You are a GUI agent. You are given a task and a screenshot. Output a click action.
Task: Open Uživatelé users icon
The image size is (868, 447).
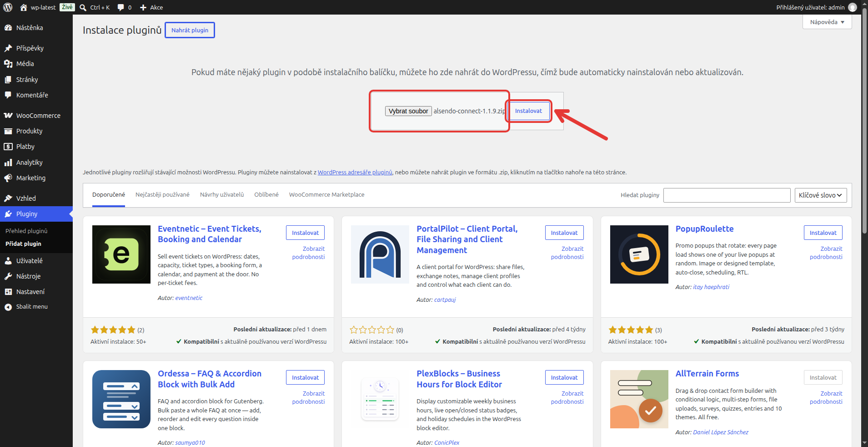tap(8, 261)
